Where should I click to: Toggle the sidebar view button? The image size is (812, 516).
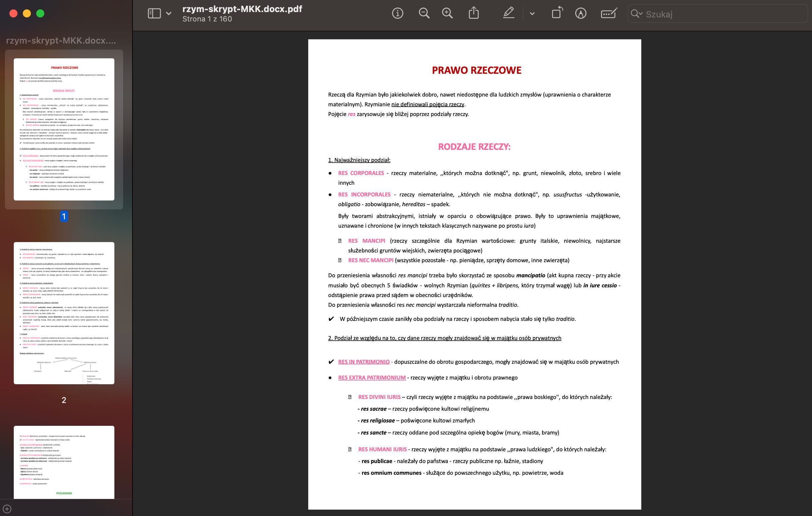[x=154, y=13]
